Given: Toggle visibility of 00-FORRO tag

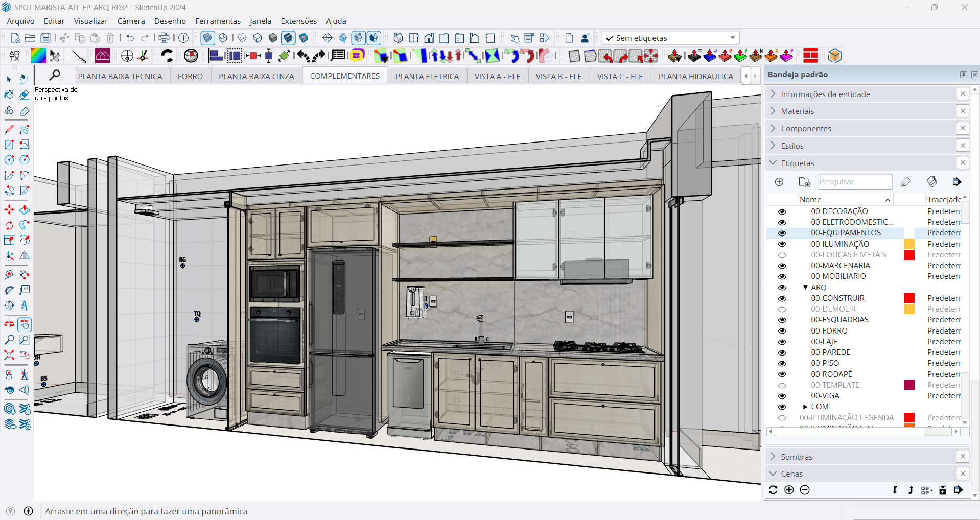Looking at the screenshot, I should click(782, 331).
